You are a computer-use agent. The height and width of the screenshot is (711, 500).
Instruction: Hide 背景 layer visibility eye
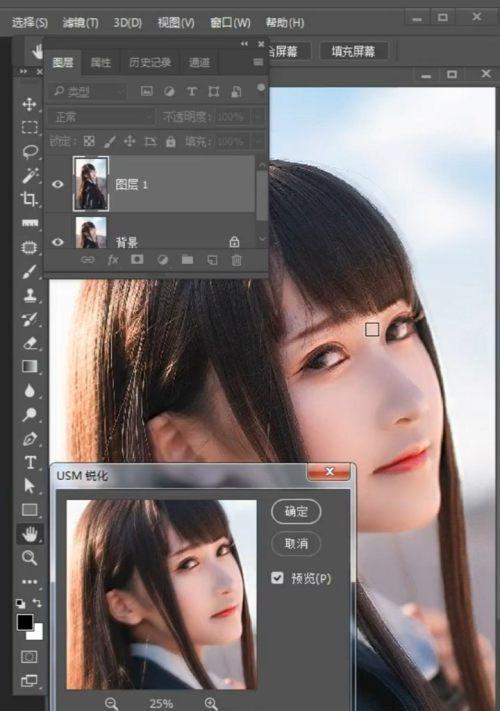click(x=58, y=242)
